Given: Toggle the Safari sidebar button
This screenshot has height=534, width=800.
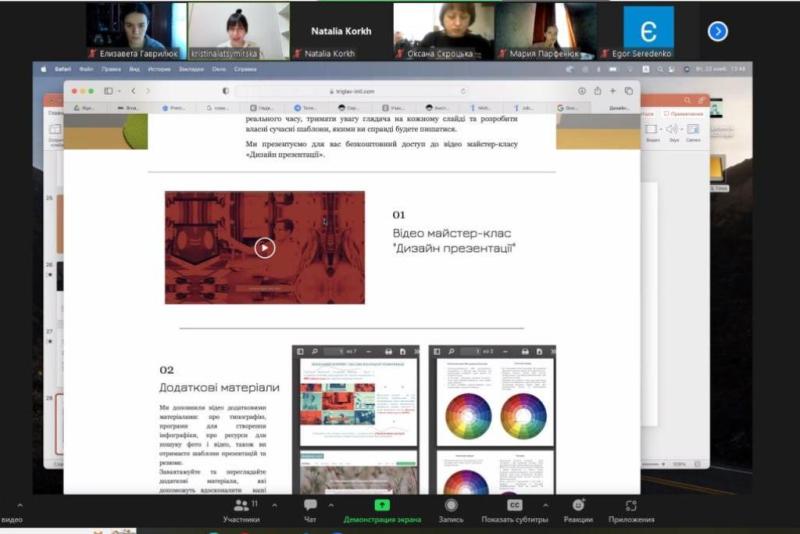Looking at the screenshot, I should [x=108, y=91].
